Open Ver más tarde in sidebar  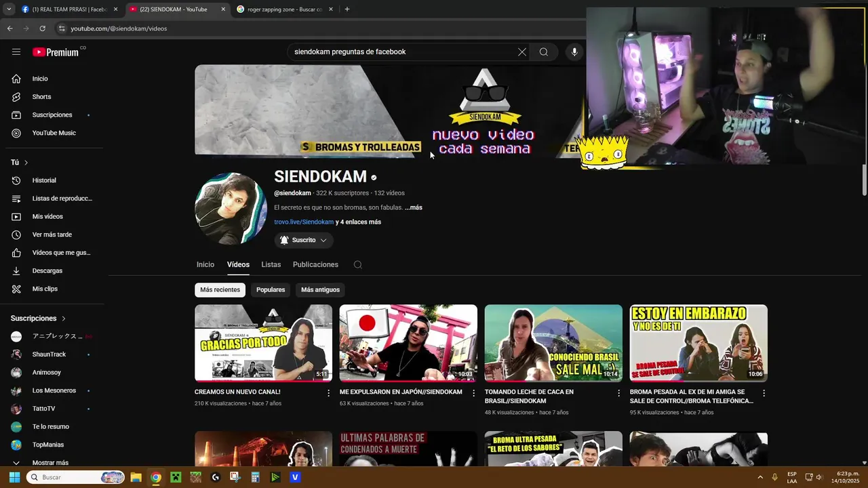(x=52, y=235)
